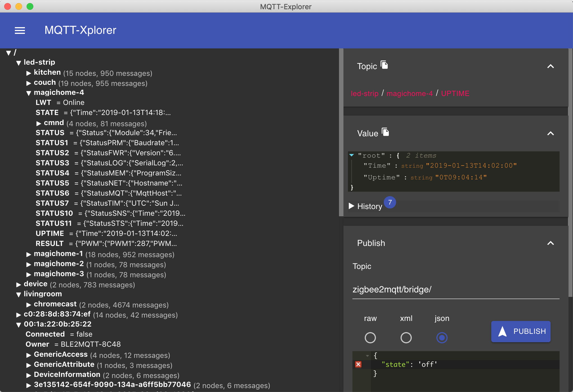Expand the chromecast node

coord(29,305)
